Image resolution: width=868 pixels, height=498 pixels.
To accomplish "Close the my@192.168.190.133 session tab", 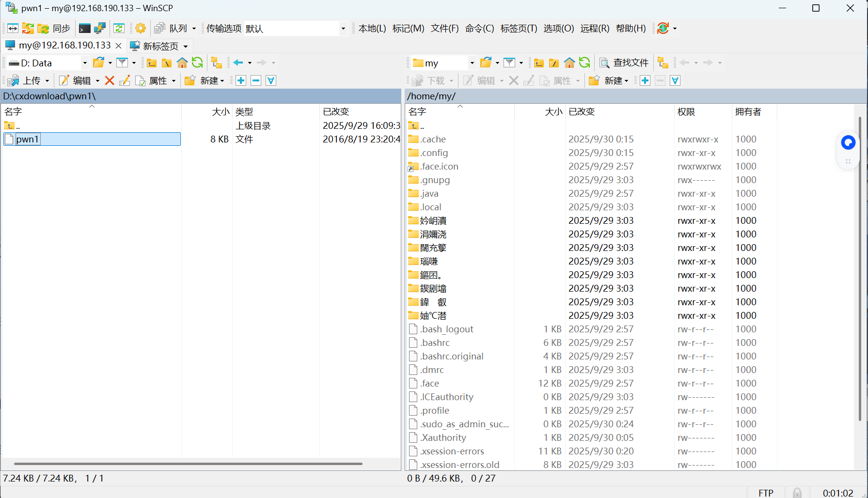I will [x=119, y=46].
